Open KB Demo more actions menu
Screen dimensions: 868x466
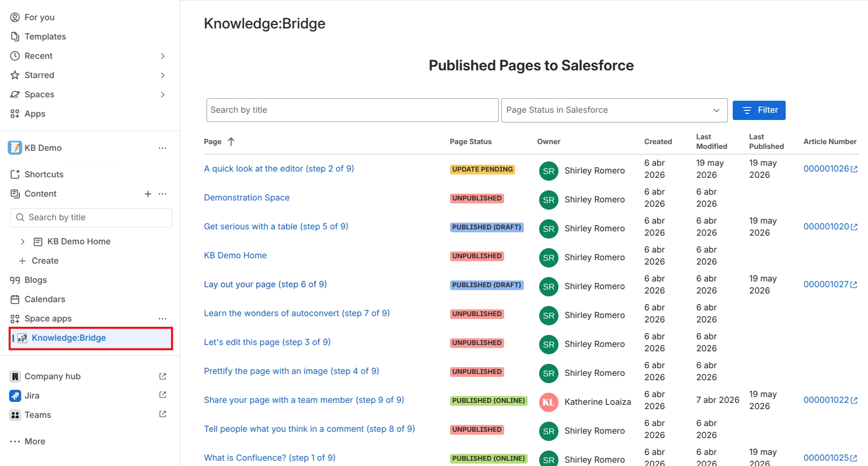[x=163, y=148]
